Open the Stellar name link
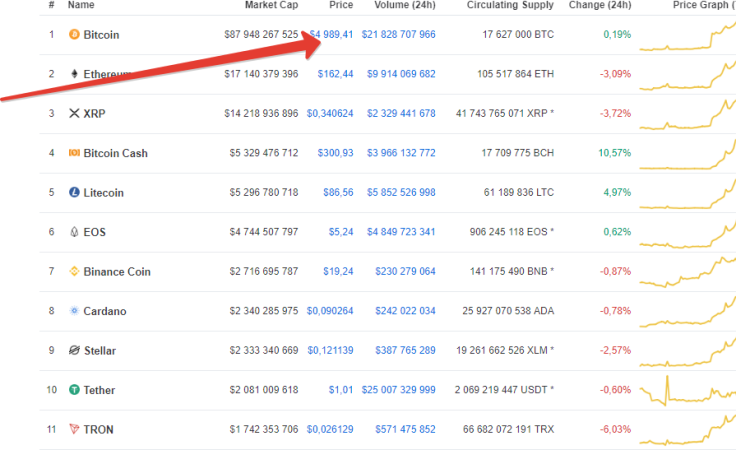Screen dimensions: 736x450 (x=100, y=351)
